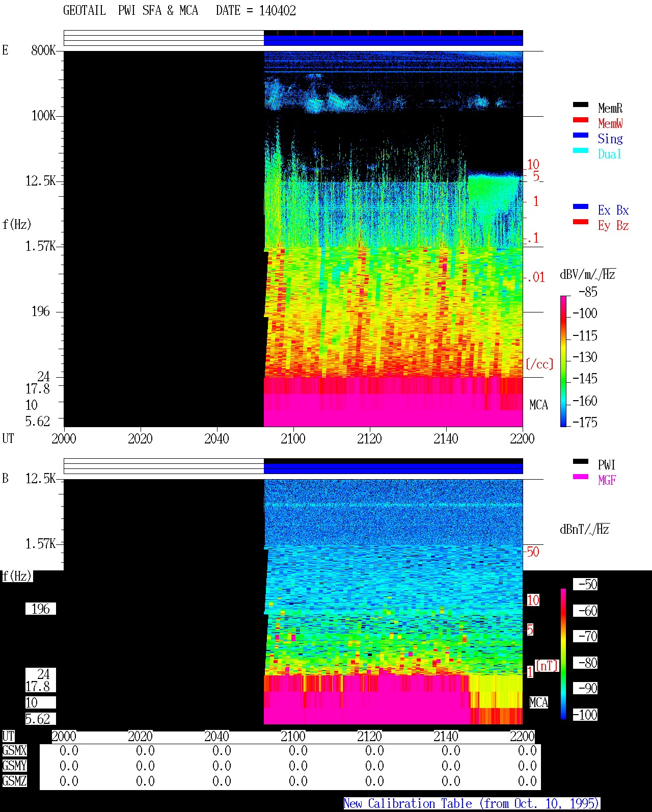The image size is (652, 812).
Task: Click the blue Sing legend swatch
Action: coord(581,136)
